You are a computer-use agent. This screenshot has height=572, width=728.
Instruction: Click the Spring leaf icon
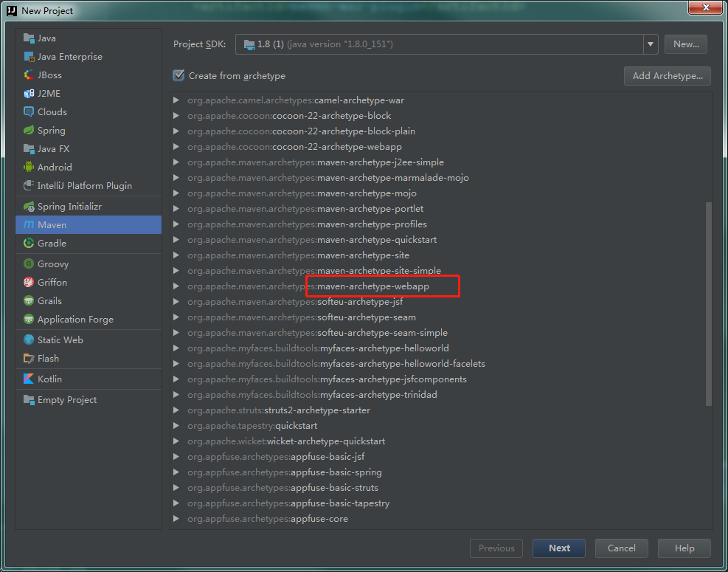[29, 130]
